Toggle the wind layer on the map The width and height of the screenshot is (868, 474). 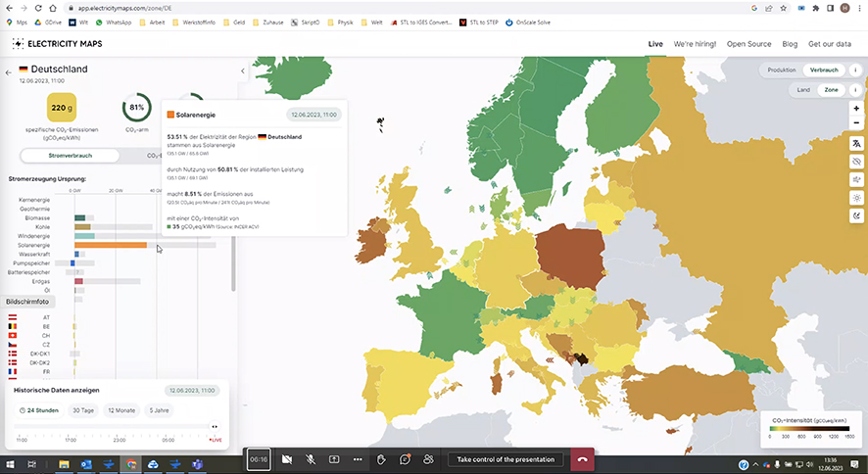click(856, 180)
